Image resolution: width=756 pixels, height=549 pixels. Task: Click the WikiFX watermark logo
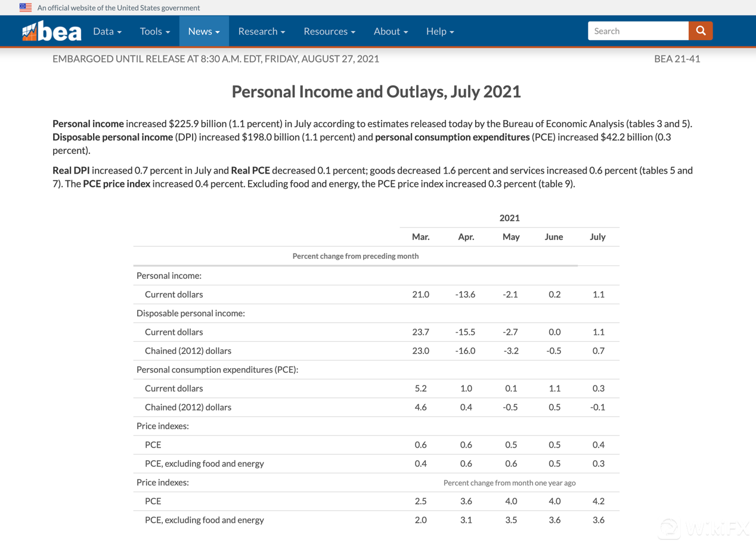[704, 529]
